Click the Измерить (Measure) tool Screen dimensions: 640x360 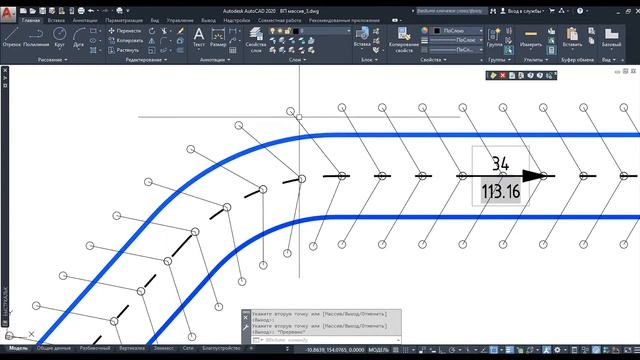tap(531, 37)
